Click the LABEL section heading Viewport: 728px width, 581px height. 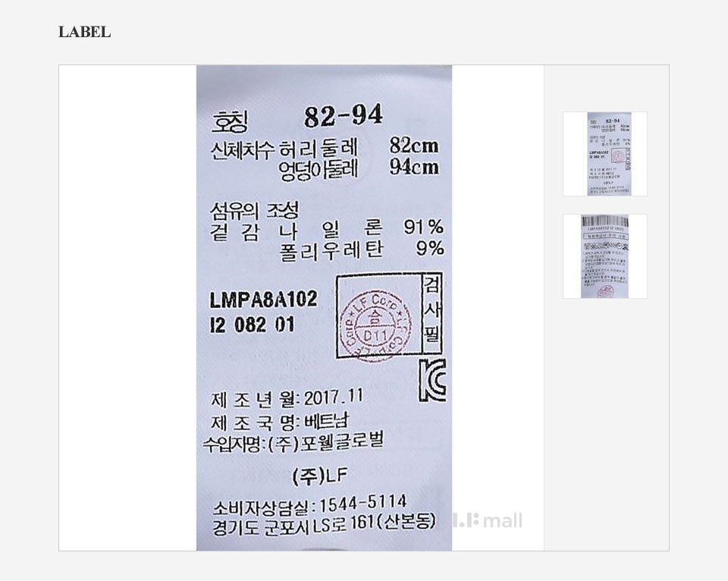click(x=84, y=32)
